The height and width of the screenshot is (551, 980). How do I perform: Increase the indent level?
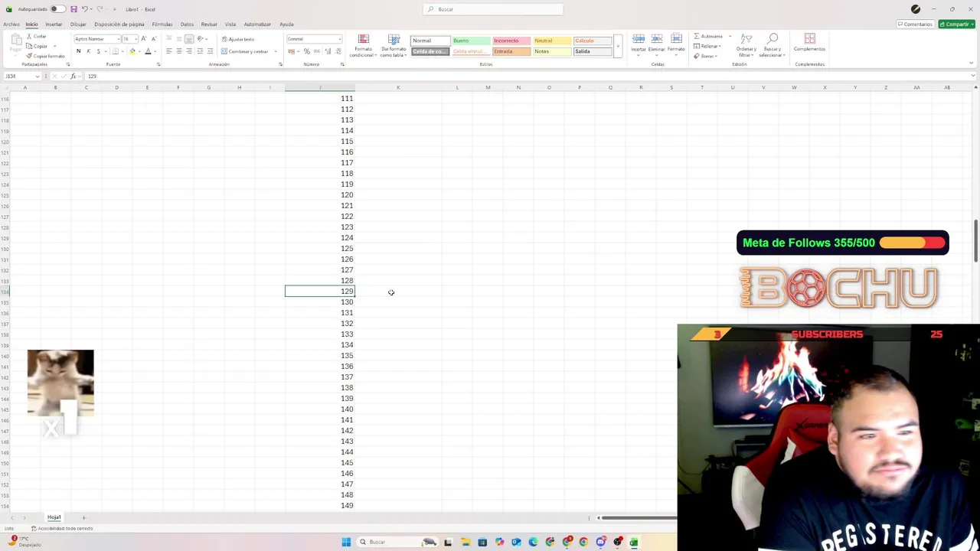(211, 51)
